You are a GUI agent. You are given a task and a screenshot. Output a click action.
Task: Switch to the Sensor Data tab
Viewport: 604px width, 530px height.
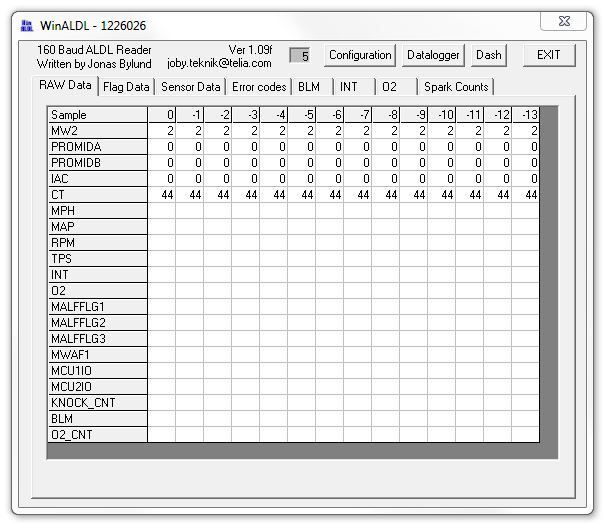[191, 87]
